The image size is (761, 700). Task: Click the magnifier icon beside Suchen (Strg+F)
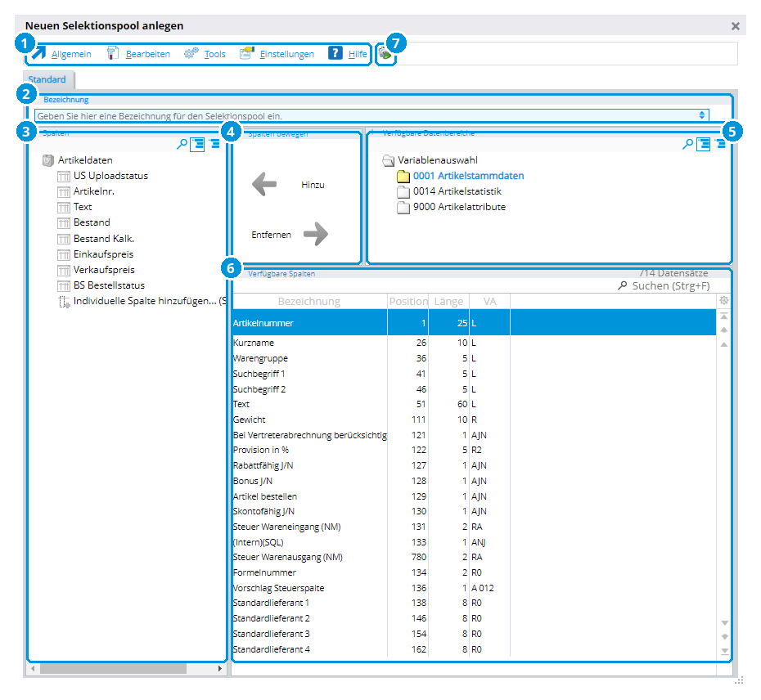tap(622, 285)
